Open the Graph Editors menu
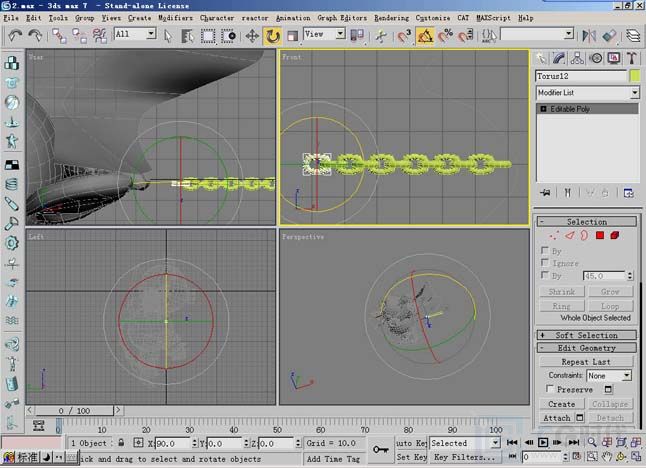Screen dimensions: 646x468 click(x=342, y=18)
